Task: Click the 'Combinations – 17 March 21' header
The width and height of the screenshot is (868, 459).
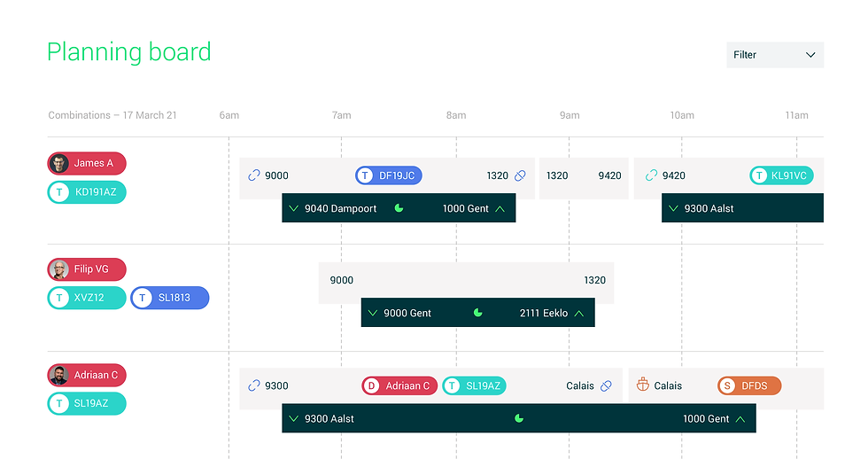Action: pos(112,115)
